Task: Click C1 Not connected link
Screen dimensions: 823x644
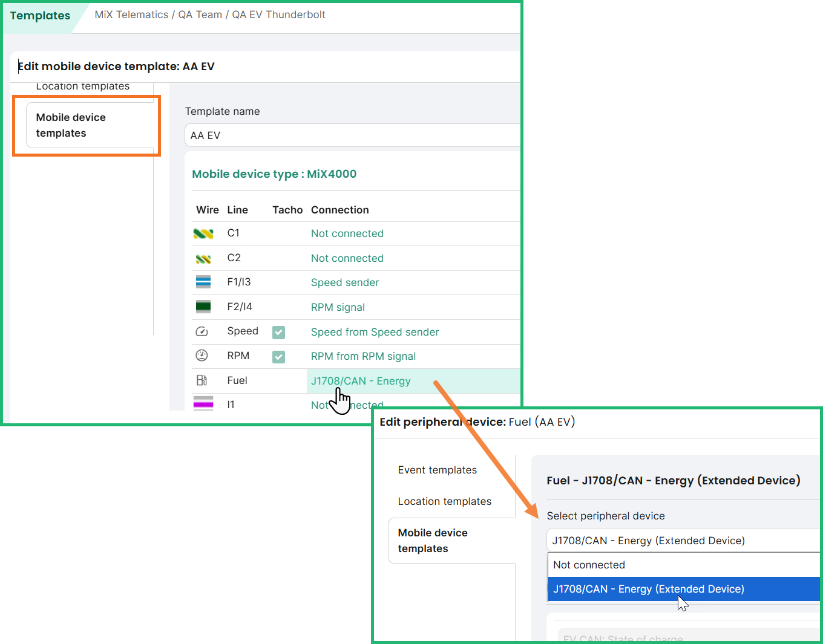Action: [347, 233]
